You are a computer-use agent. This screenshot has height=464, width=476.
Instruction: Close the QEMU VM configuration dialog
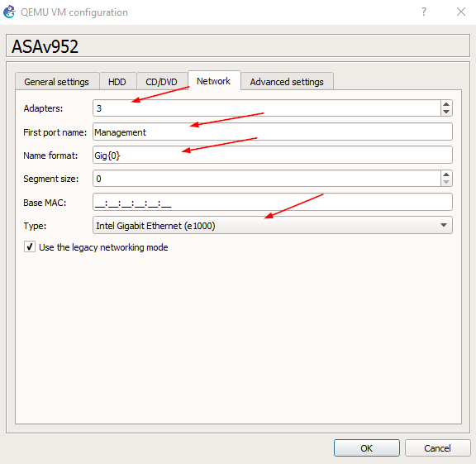click(461, 12)
